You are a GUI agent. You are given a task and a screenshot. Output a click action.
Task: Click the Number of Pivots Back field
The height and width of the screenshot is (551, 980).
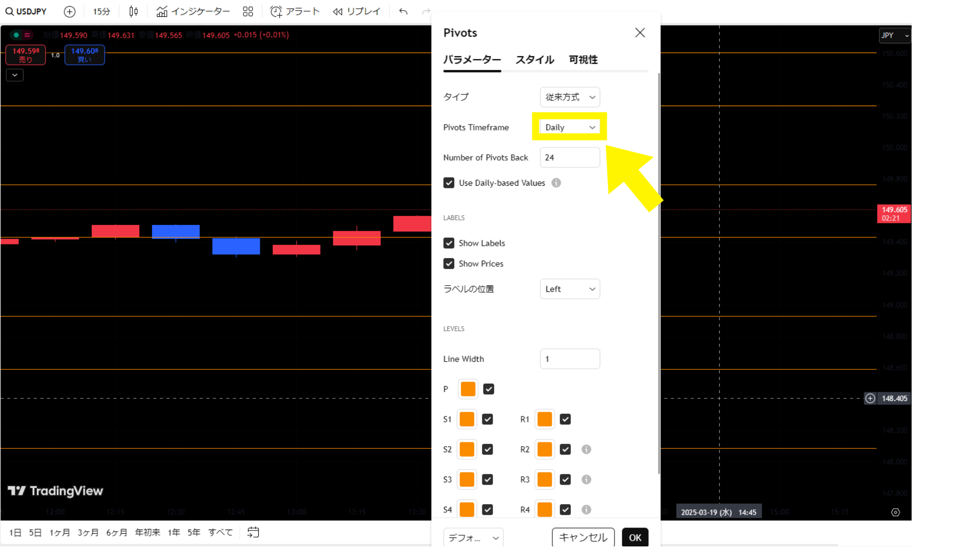click(x=570, y=157)
